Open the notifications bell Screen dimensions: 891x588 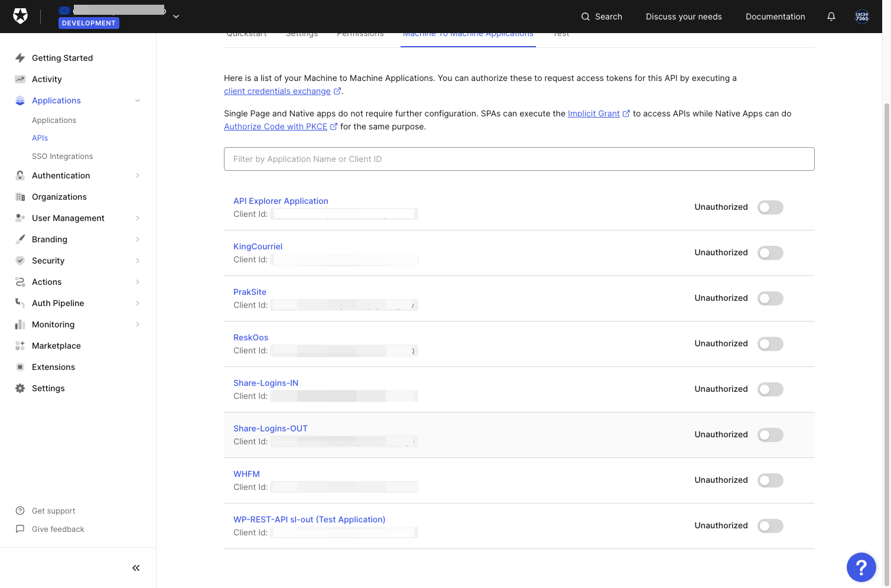tap(831, 17)
